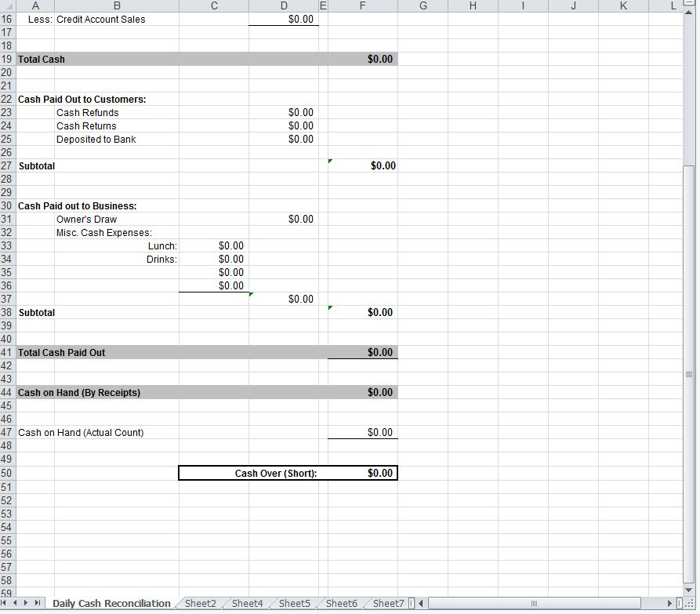
Task: Click 'Deposited to Bank' cell
Action: (96, 140)
